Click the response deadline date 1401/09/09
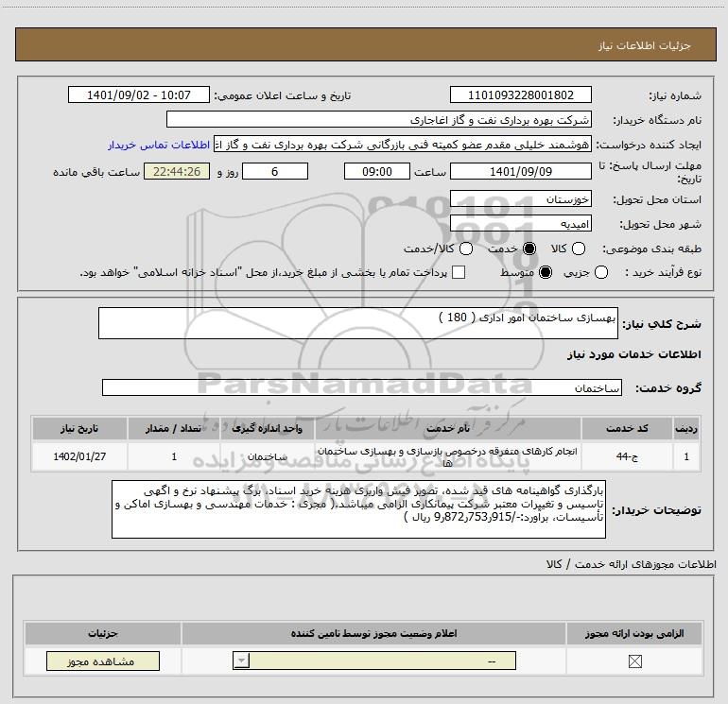 [520, 172]
